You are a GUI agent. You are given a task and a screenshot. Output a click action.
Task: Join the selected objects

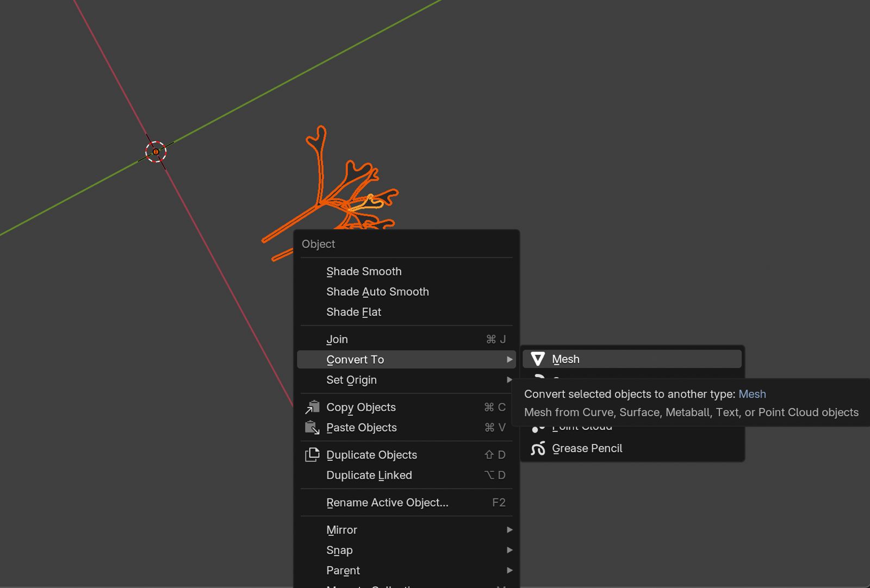click(x=337, y=339)
